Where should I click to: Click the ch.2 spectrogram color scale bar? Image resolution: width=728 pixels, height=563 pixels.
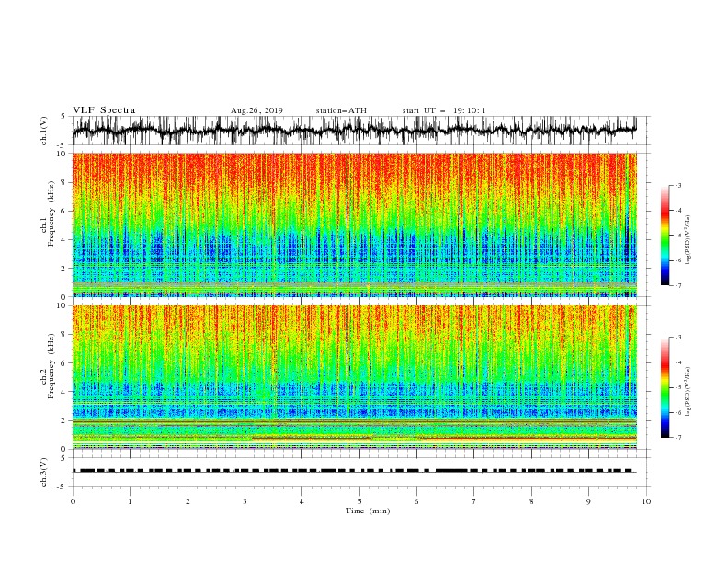click(665, 387)
